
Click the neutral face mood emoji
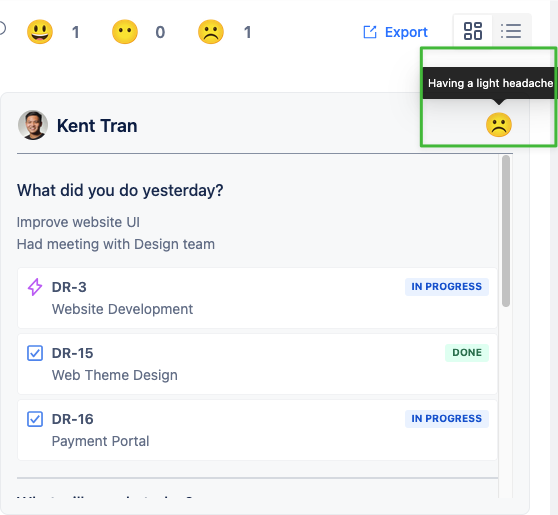125,32
